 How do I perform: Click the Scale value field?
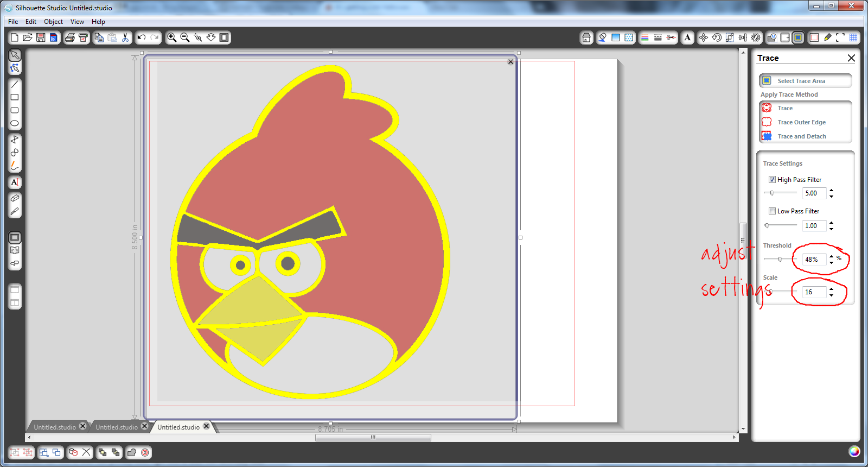click(x=814, y=292)
